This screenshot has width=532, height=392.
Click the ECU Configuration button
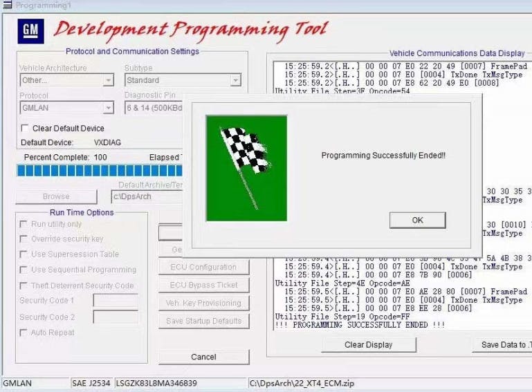203,267
